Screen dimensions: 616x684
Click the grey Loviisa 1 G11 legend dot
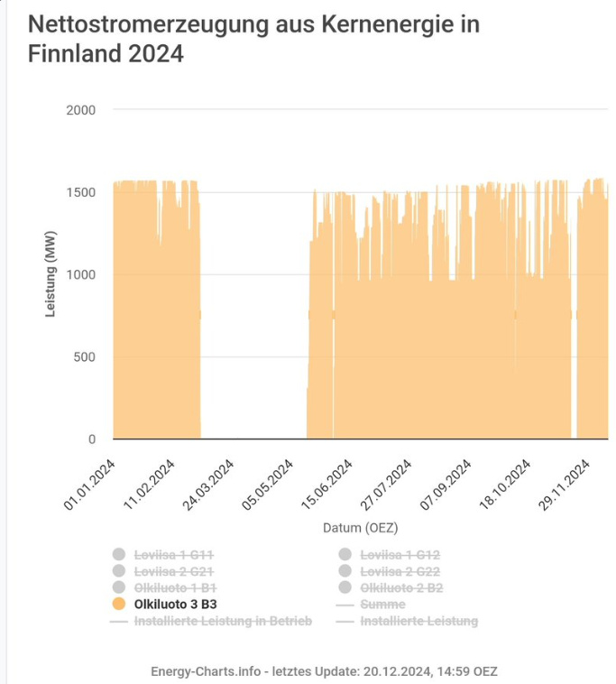click(119, 554)
